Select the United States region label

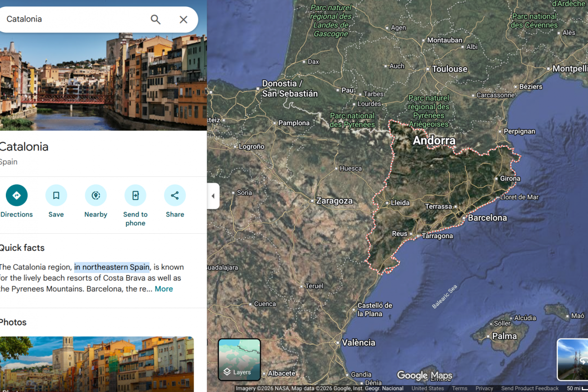click(428, 388)
